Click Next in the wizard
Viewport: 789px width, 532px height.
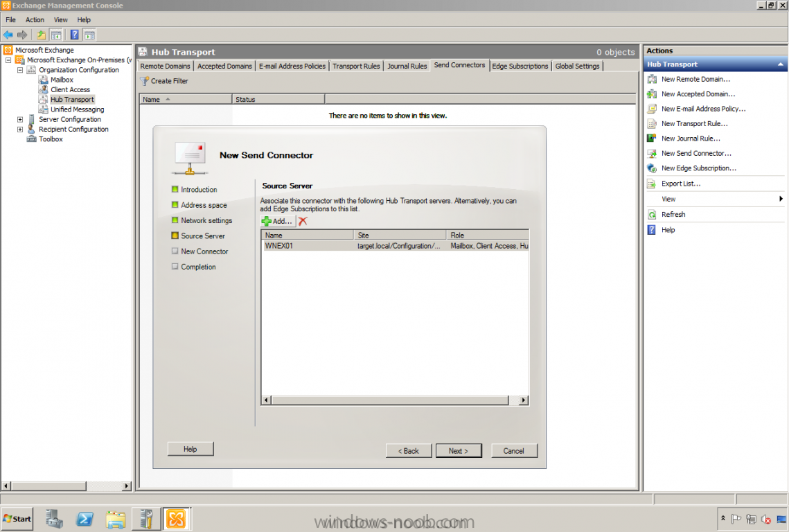coord(459,451)
